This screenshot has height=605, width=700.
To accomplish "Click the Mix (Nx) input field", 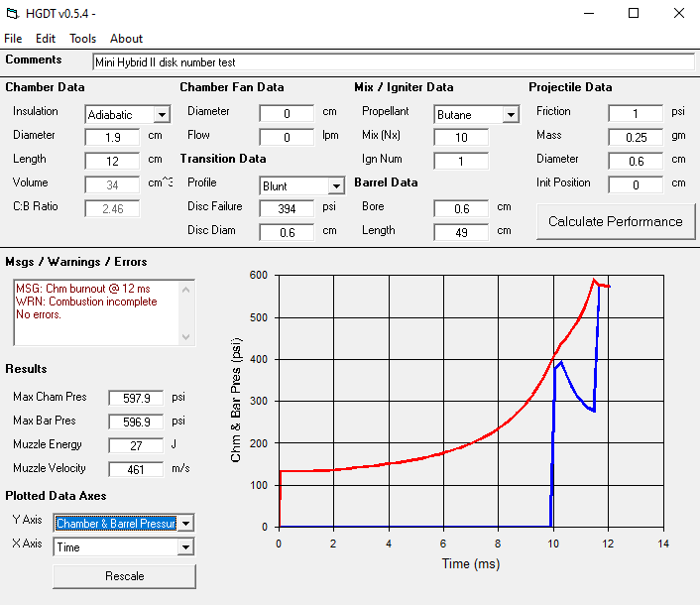I will [460, 137].
